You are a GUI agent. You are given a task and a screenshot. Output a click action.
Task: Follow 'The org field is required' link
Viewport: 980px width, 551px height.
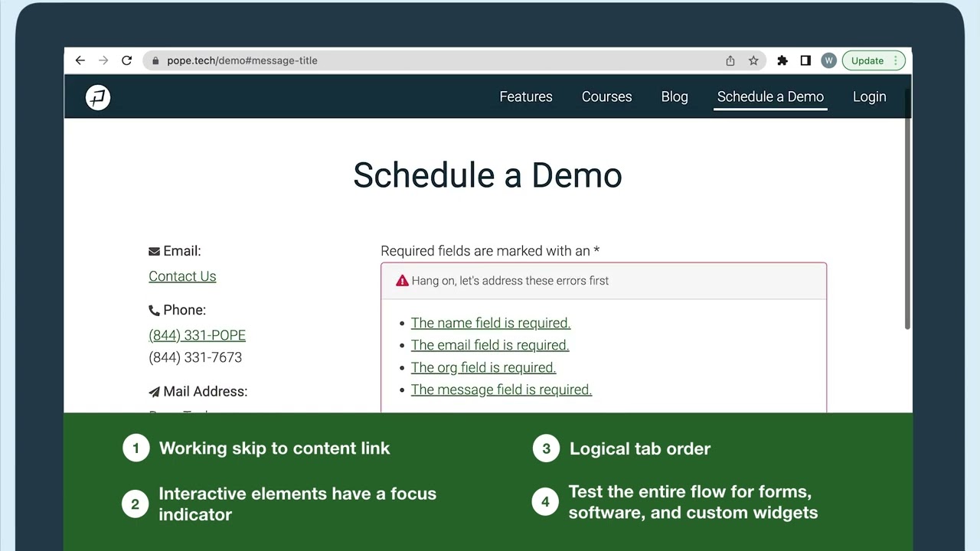click(x=483, y=367)
